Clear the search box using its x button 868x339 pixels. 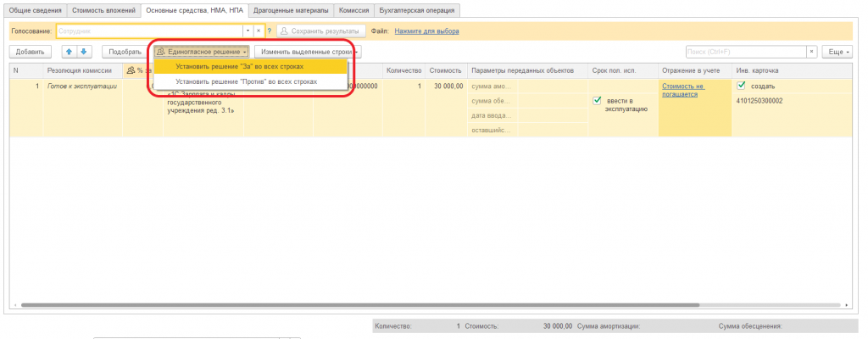(x=811, y=52)
